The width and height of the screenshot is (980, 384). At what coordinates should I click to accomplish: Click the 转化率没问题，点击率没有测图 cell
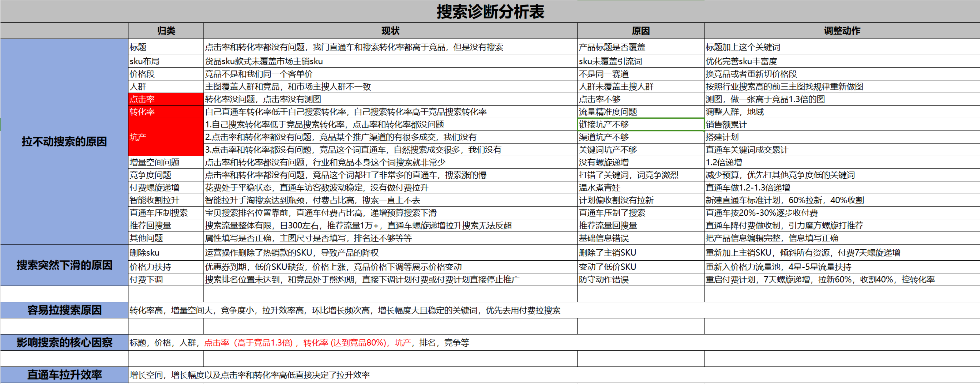[390, 99]
